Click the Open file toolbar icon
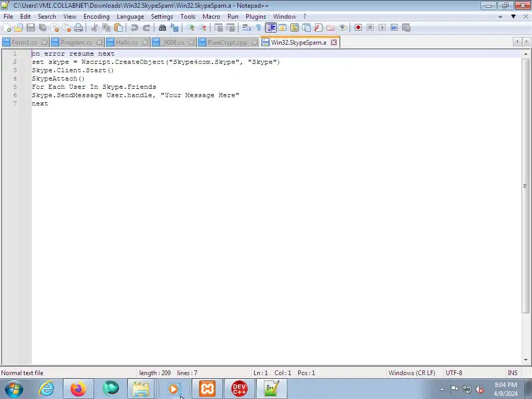Screen dimensions: 532x399 coord(19,28)
